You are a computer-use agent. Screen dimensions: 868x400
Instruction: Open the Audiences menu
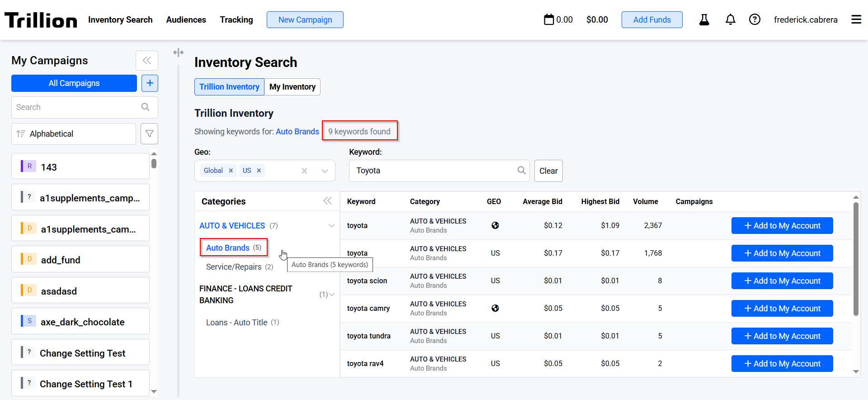coord(186,20)
